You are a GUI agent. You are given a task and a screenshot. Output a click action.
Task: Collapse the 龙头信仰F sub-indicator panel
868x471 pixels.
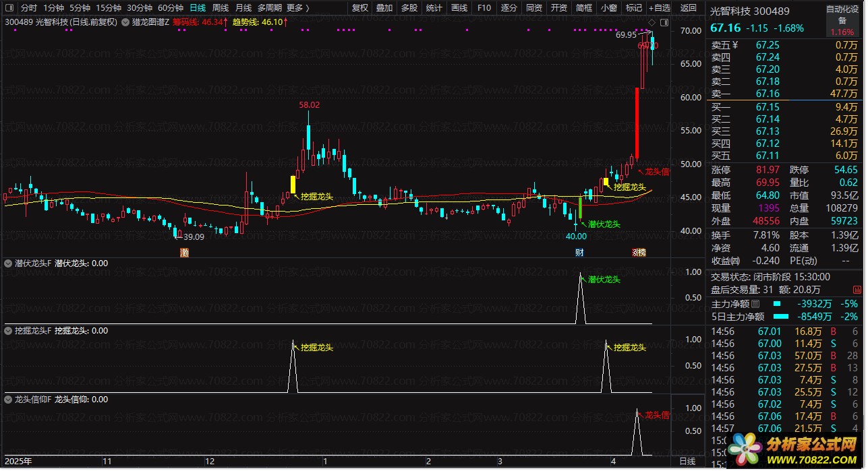coord(8,400)
